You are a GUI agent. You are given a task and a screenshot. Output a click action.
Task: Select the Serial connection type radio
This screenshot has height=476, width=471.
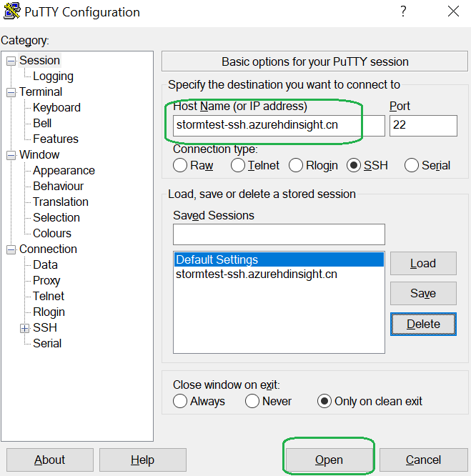click(412, 165)
